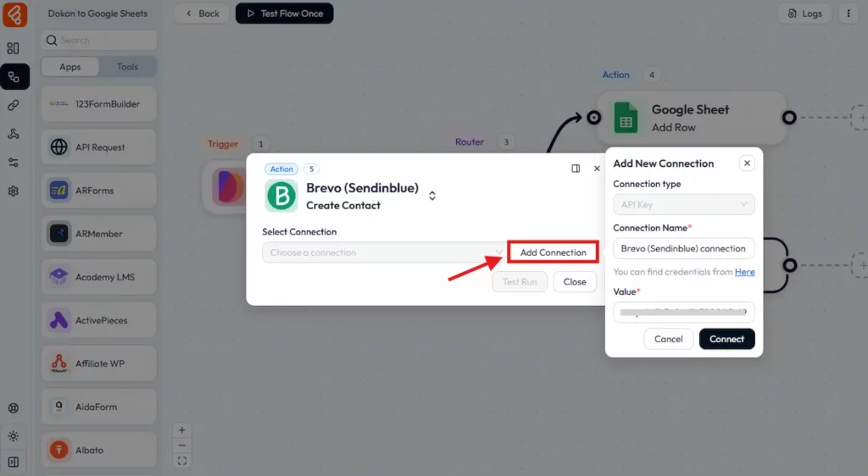Image resolution: width=868 pixels, height=476 pixels.
Task: Toggle side panel view icon in Brevo dialog
Action: tap(576, 169)
